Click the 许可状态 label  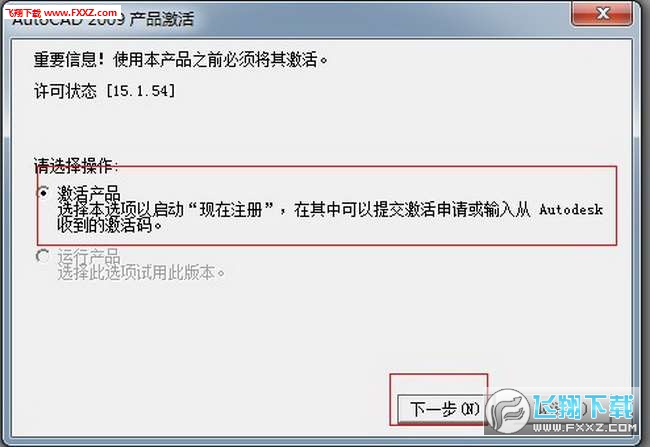[65, 91]
